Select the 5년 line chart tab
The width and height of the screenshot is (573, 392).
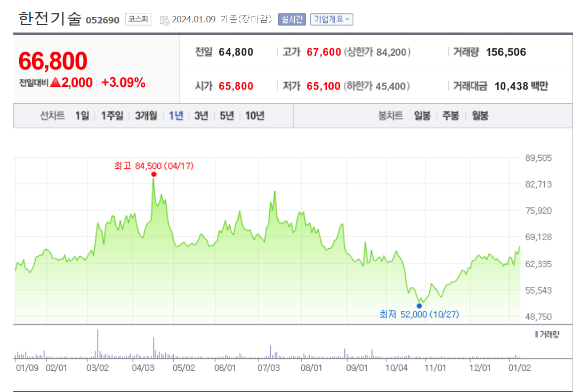tap(227, 116)
